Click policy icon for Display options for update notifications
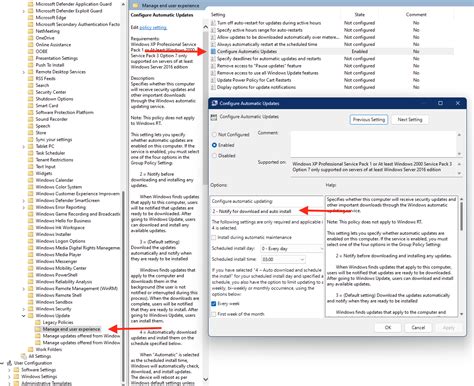 tap(214, 87)
